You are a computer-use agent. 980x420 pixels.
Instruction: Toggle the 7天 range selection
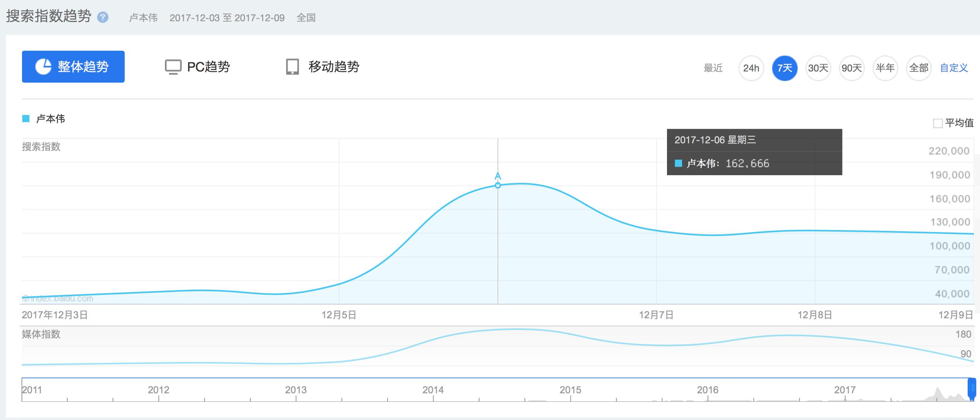[x=784, y=68]
